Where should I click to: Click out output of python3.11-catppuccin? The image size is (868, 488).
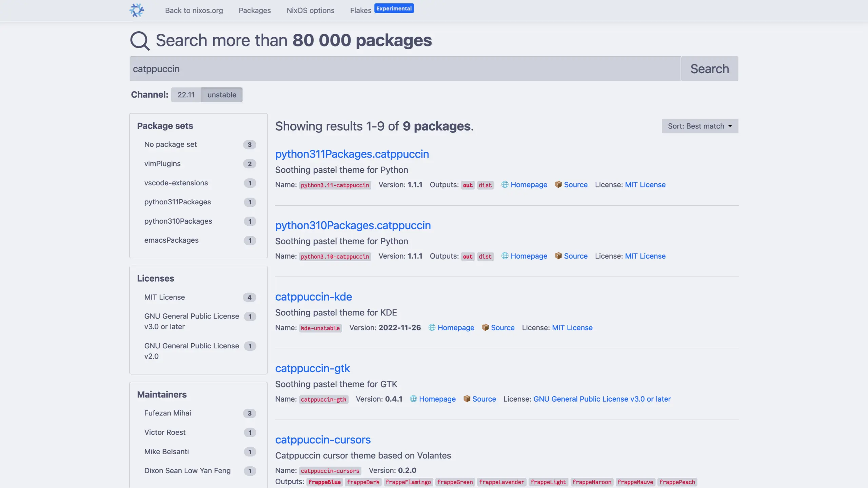point(468,185)
